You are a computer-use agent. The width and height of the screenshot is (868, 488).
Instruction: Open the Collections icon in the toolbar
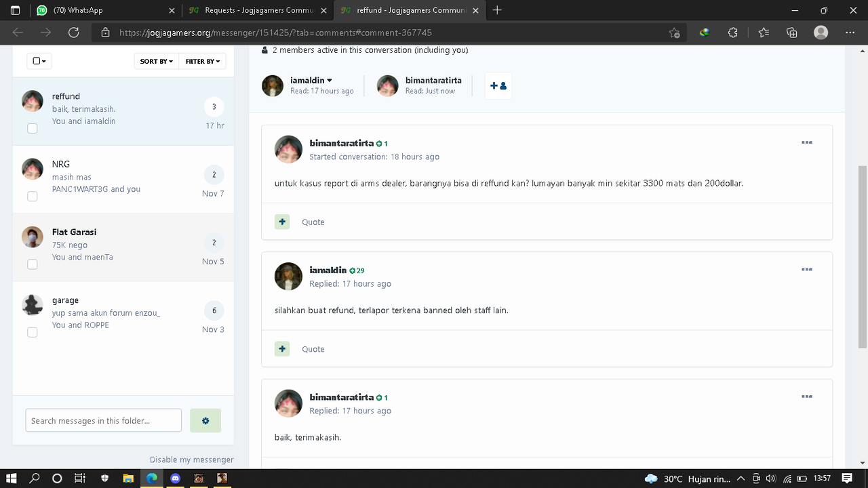pyautogui.click(x=792, y=33)
